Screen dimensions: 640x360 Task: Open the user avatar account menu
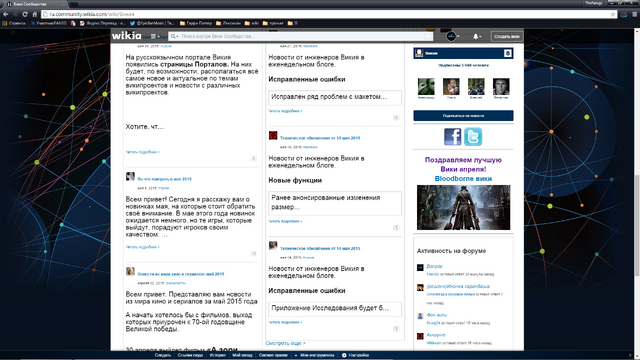(x=452, y=36)
